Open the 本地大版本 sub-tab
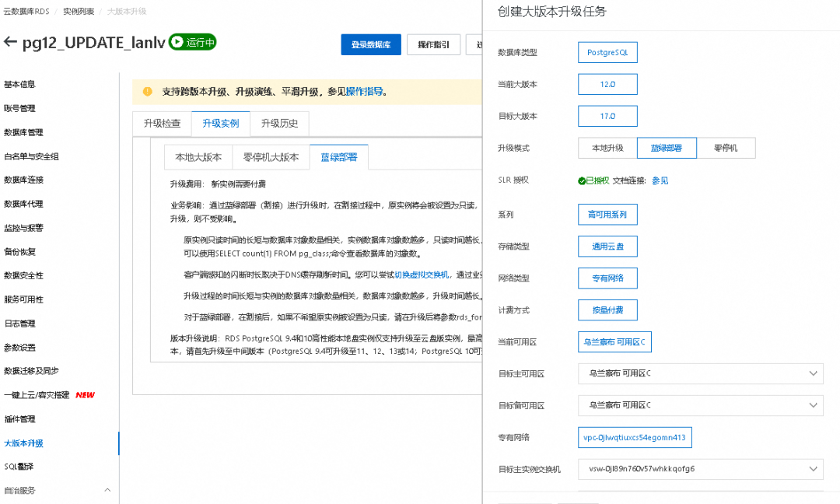The height and width of the screenshot is (504, 840). pyautogui.click(x=198, y=157)
